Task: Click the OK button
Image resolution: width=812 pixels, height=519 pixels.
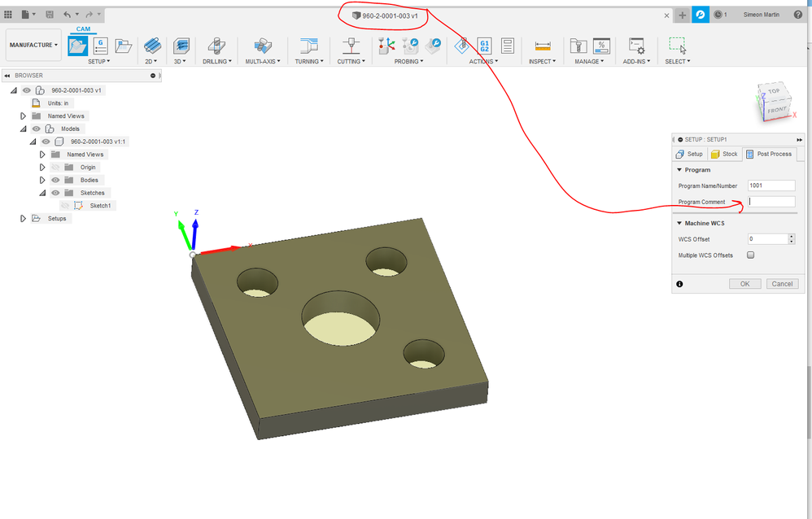Action: pos(744,284)
